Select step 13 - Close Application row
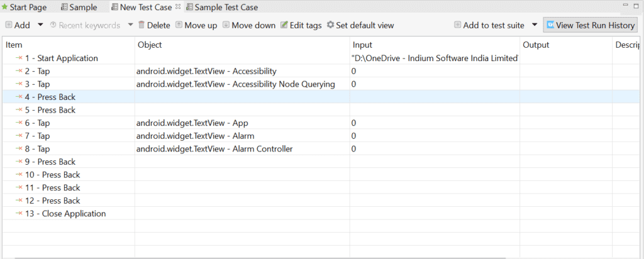 65,214
